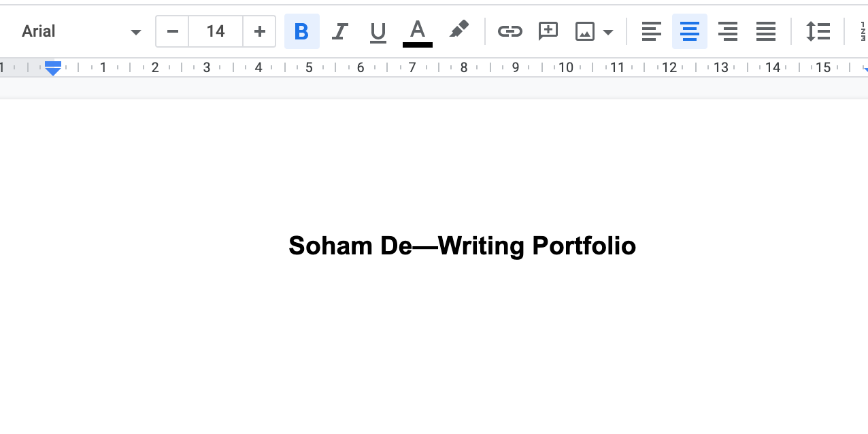868x434 pixels.
Task: Toggle center alignment
Action: 689,31
